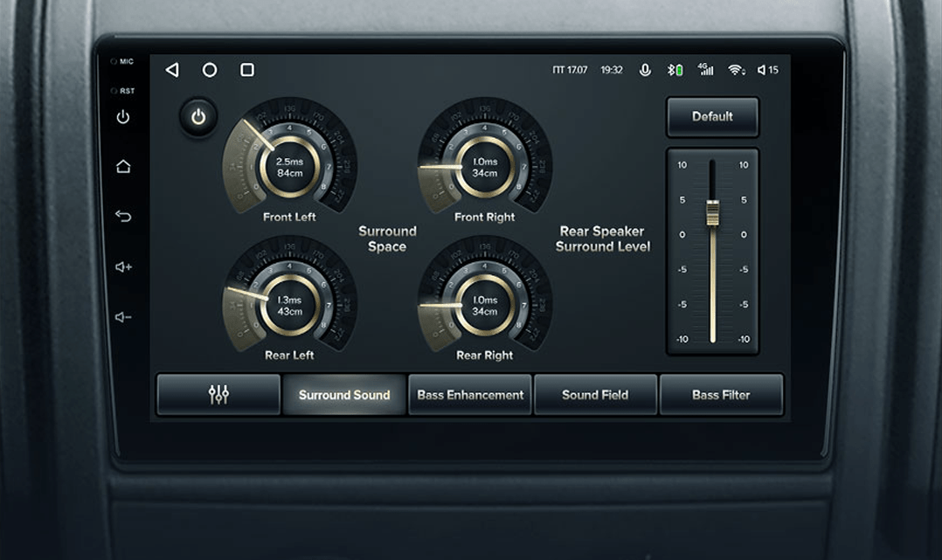Open recent apps square icon
The image size is (942, 560).
[247, 70]
